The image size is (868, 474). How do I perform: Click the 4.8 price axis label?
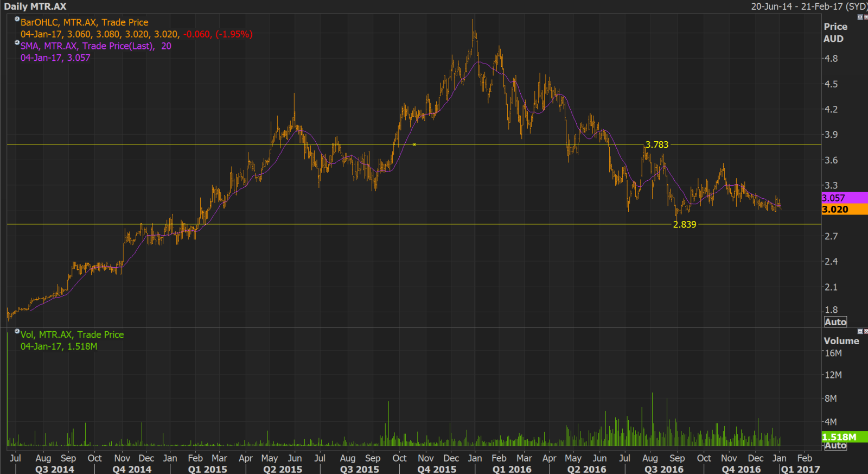click(831, 59)
